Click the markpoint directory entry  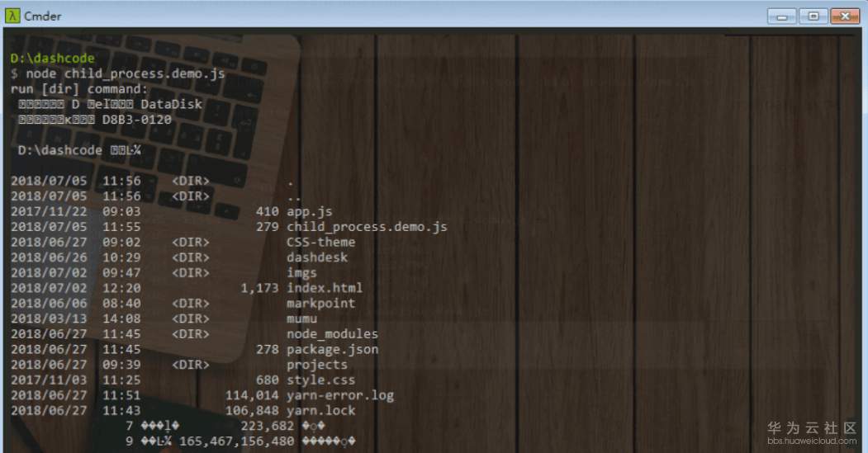tap(321, 303)
